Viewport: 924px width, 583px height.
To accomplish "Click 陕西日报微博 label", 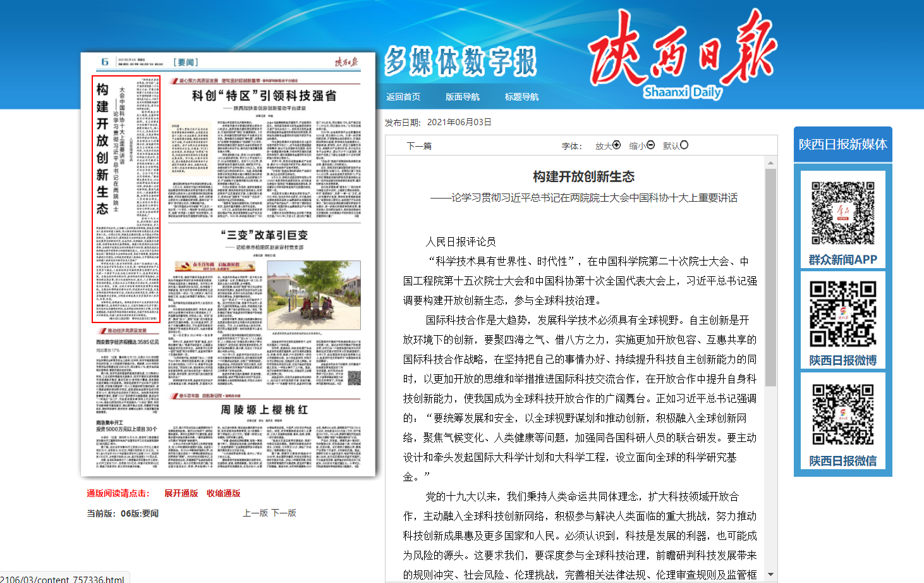I will coord(843,360).
